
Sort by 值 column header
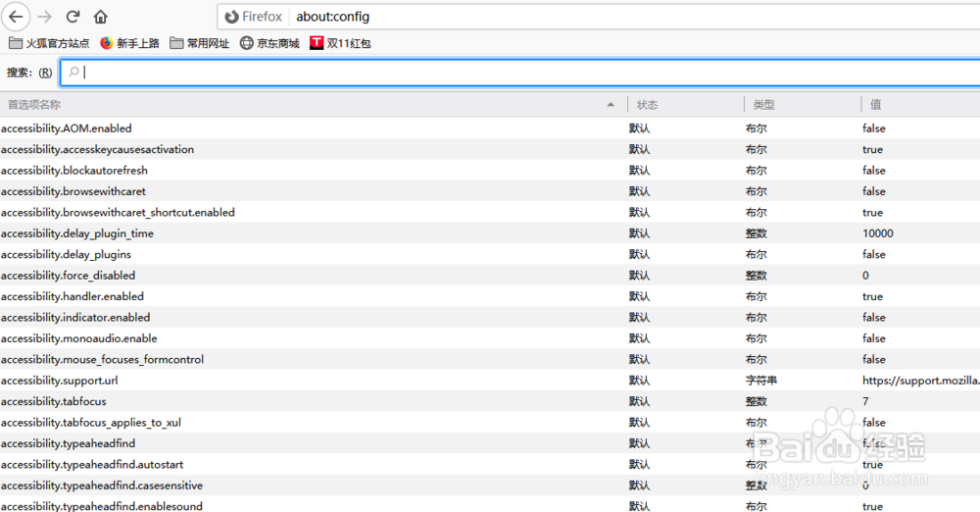[x=920, y=105]
